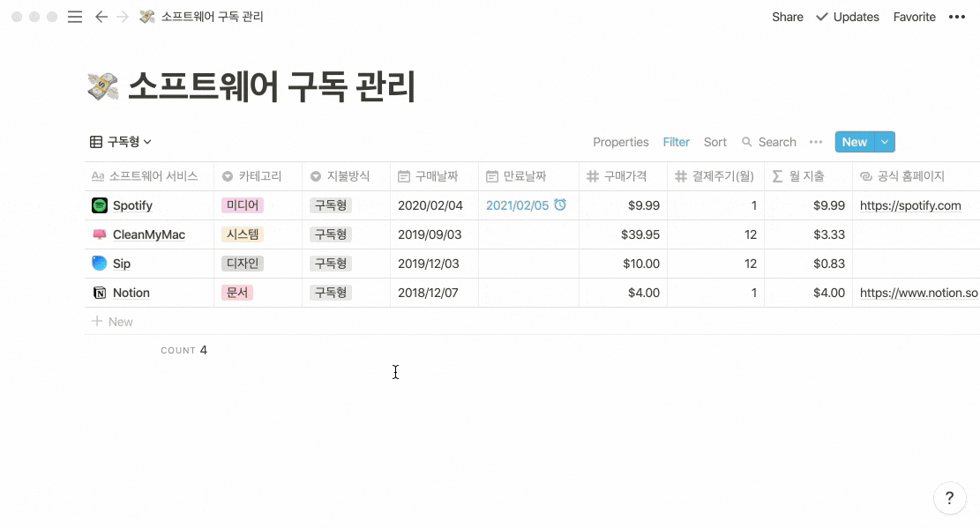Click the large flying money page icon

point(103,86)
